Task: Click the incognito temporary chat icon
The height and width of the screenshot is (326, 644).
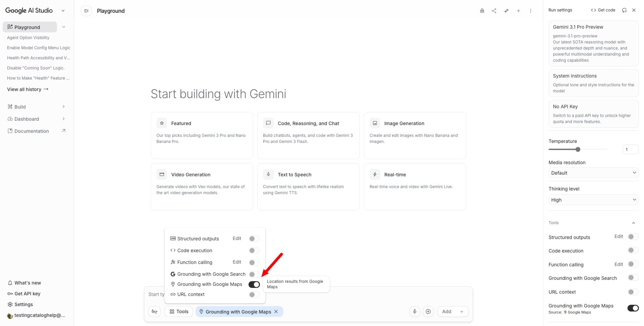Action: 482,11
